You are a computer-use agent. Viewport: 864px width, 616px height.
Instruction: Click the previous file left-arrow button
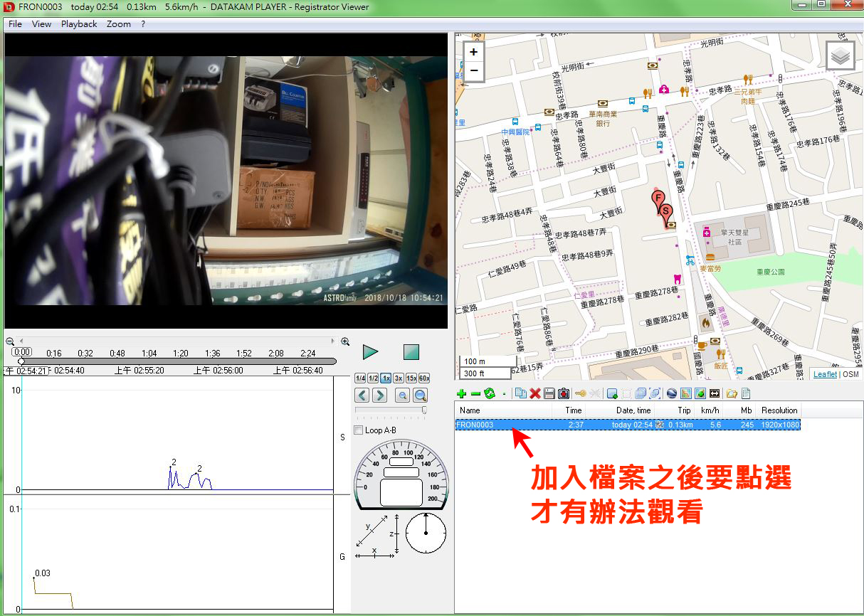(x=362, y=395)
